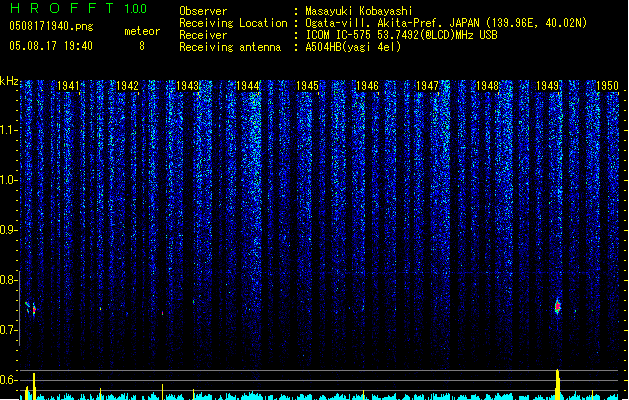629x400 pixels.
Task: Click the Receiver field label
Action: (x=203, y=35)
